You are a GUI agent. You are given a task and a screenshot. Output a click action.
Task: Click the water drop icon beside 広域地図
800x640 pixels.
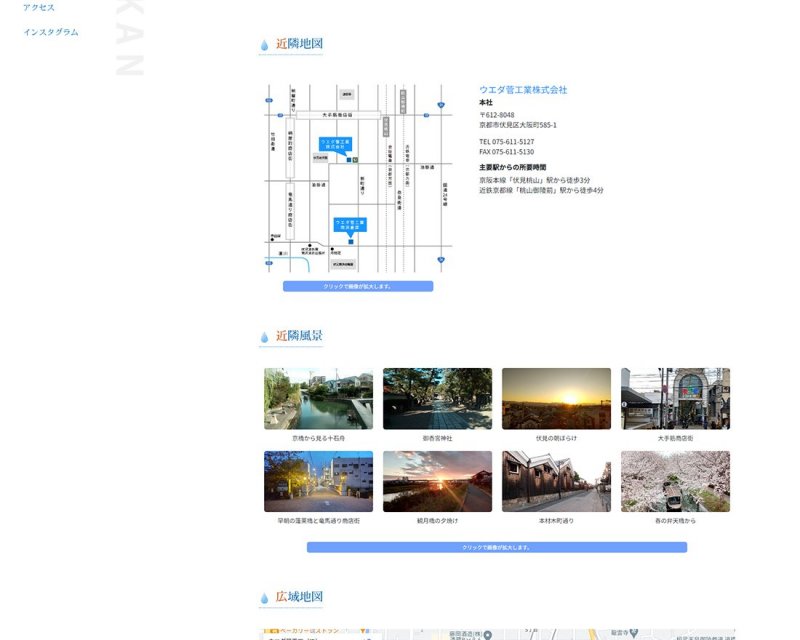265,598
